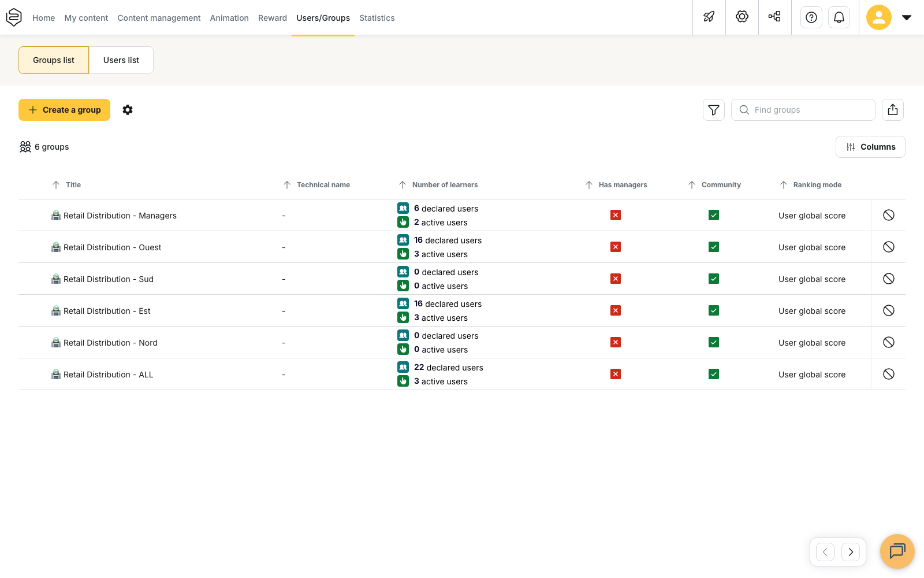Image resolution: width=924 pixels, height=578 pixels.
Task: Switch to the Users list tab
Action: coord(121,60)
